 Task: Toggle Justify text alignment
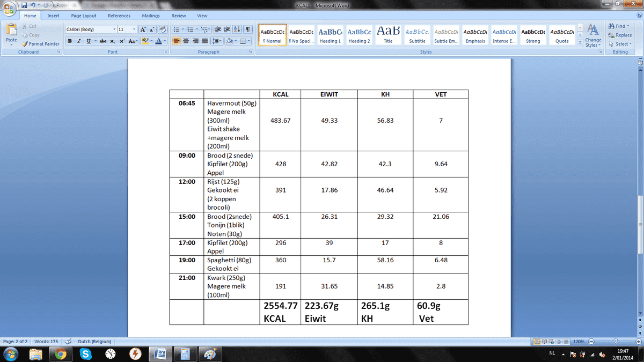click(x=204, y=41)
